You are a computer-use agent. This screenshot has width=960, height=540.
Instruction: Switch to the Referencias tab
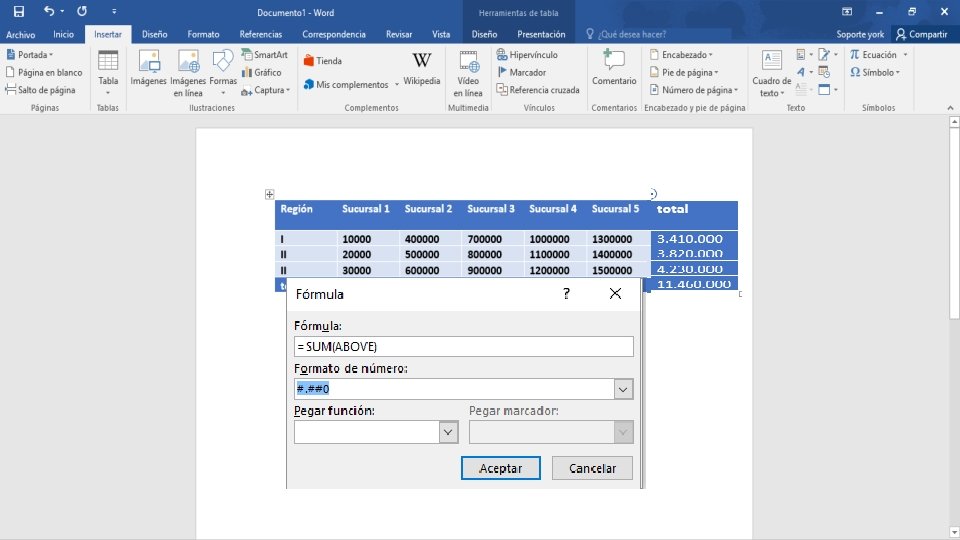(261, 34)
